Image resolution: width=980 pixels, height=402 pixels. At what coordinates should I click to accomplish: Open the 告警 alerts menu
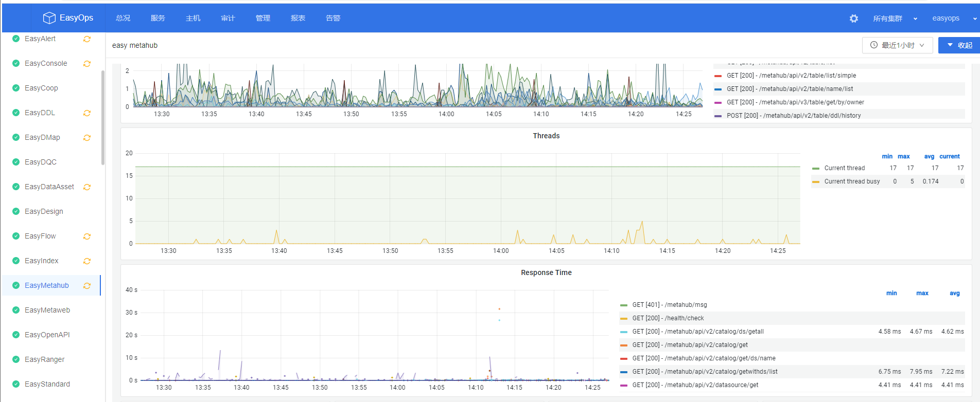(333, 18)
